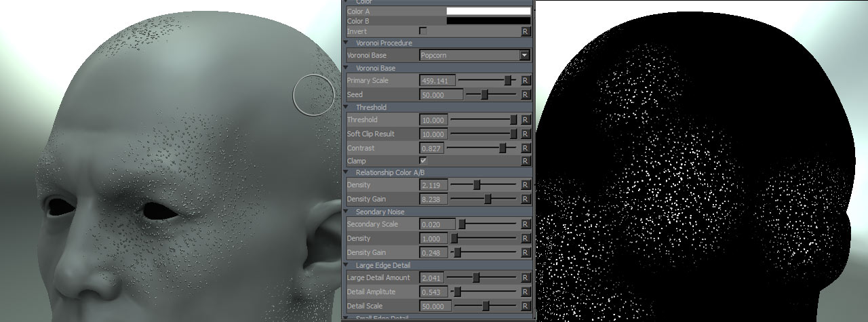
Task: Collapse the Seondary Noise section
Action: [x=347, y=212]
